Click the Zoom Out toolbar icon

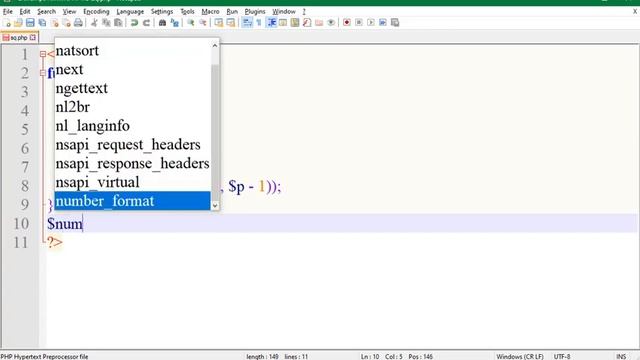click(203, 23)
